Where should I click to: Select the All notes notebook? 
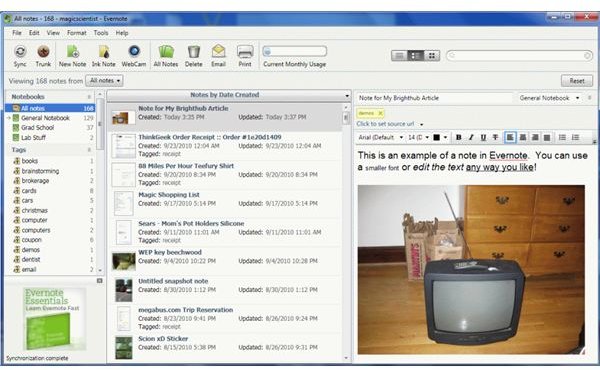pyautogui.click(x=50, y=108)
